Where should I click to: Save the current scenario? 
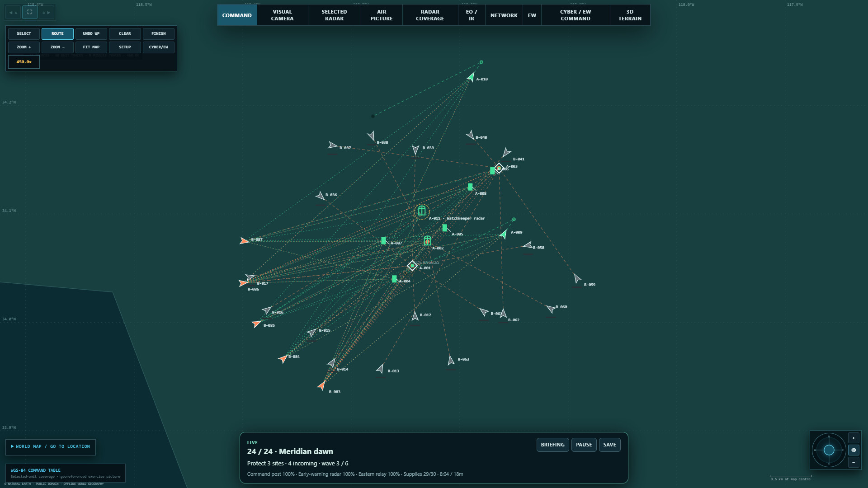[x=609, y=445]
